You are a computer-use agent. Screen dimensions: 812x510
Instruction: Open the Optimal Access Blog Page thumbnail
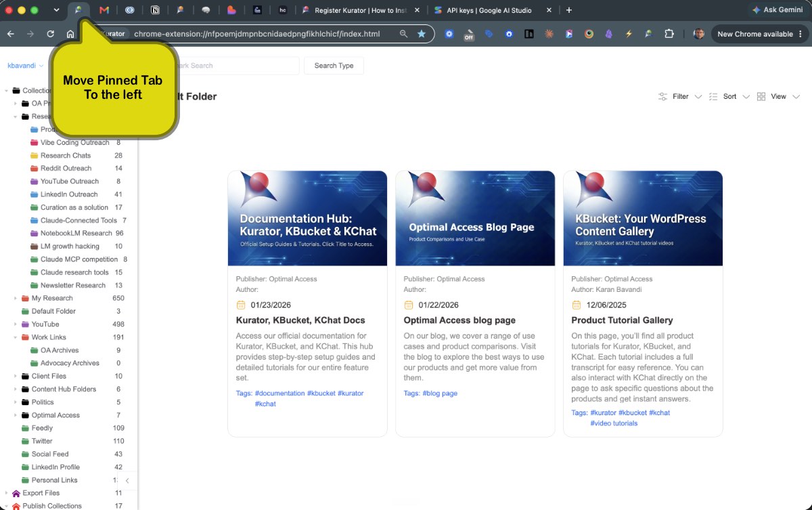[x=475, y=218]
